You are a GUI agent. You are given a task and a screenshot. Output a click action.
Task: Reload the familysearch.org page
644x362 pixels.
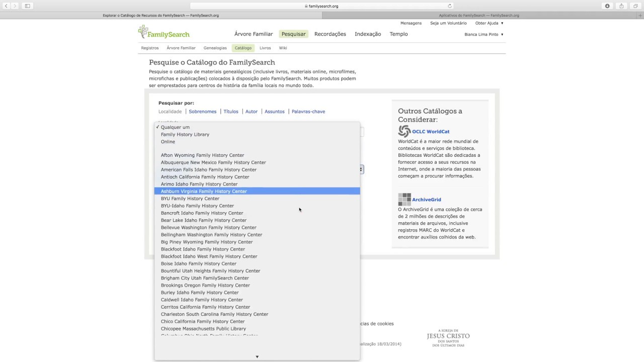tap(450, 6)
